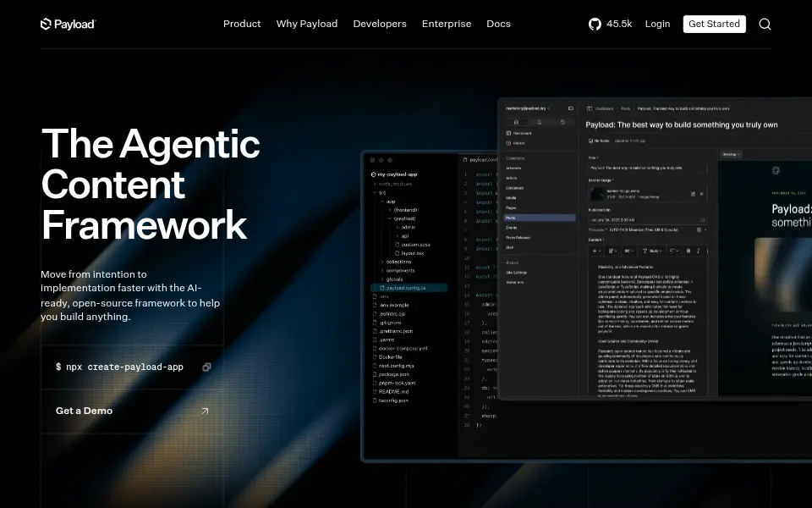Remove the banner image with the X icon
This screenshot has width=812, height=508.
[702, 194]
